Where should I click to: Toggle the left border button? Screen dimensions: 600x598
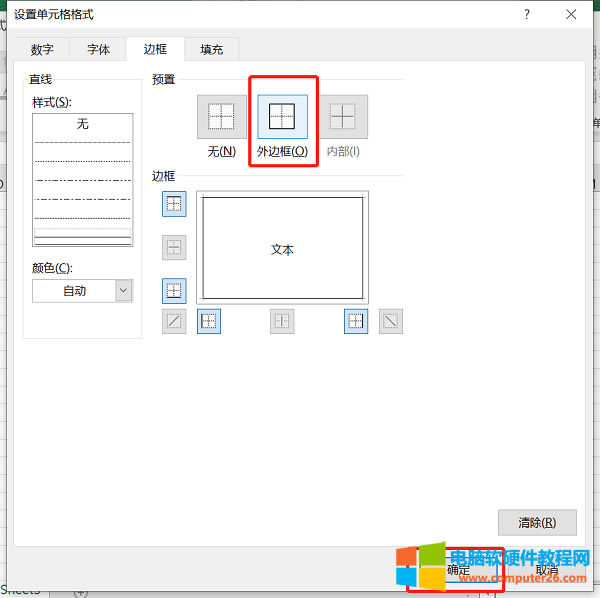[209, 321]
